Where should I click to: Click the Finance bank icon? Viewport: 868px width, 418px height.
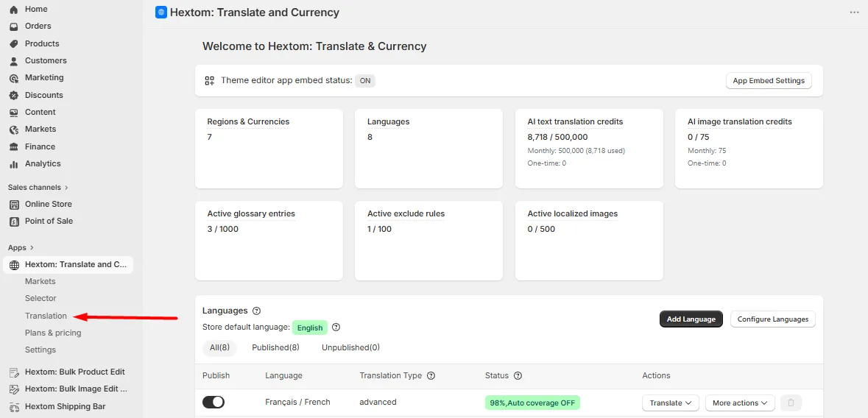pos(14,146)
